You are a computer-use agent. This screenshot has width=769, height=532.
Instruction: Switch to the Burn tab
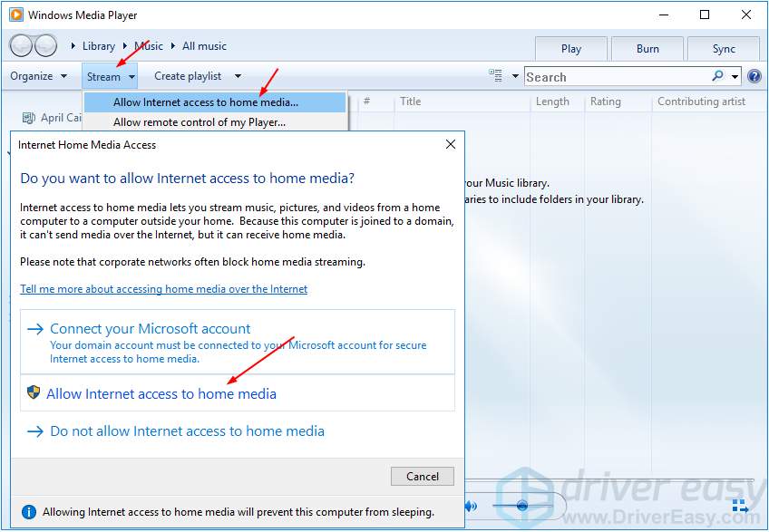[x=647, y=49]
